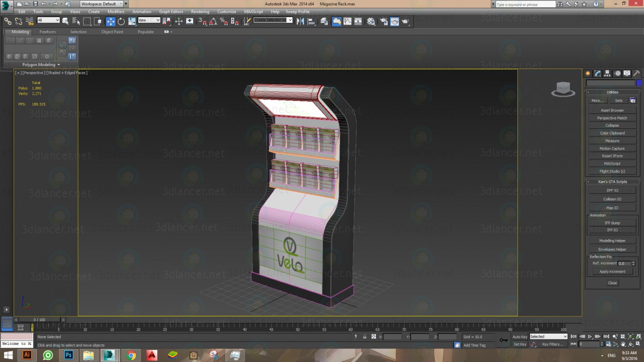Screen dimensions: 644x362
Task: Switch to the Populate ribbon tab
Action: 145,32
